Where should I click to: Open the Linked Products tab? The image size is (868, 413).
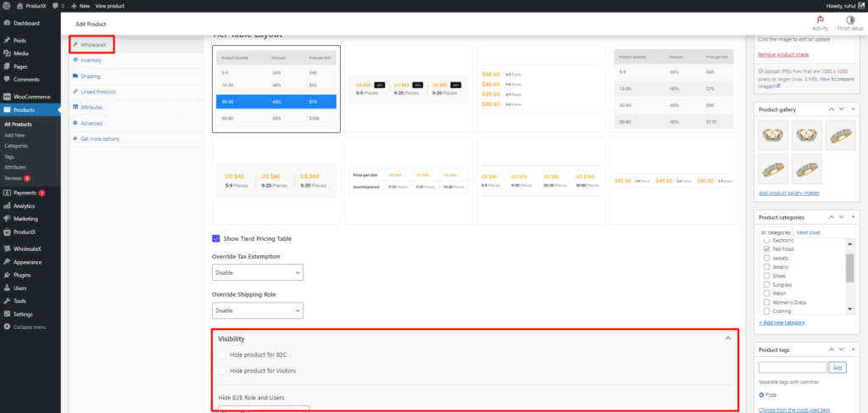coord(97,92)
